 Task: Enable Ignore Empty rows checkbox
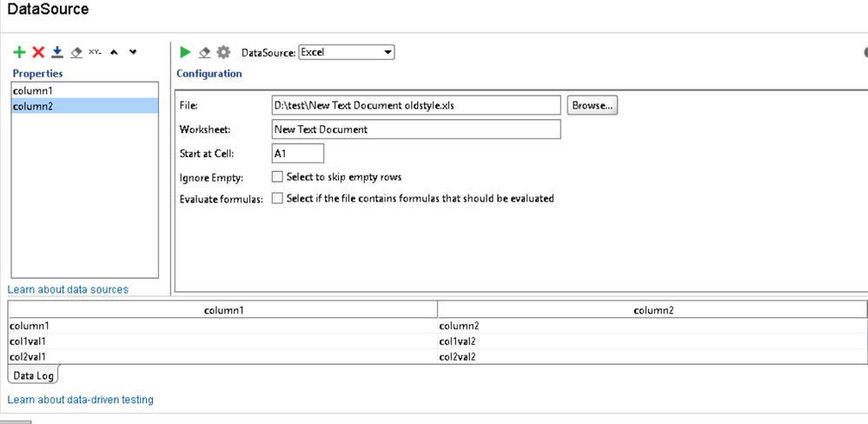277,176
